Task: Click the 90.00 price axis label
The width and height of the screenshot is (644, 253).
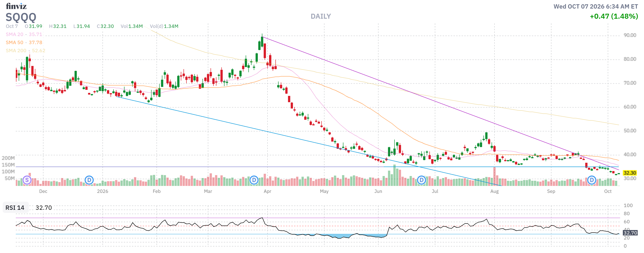Action: [630, 35]
